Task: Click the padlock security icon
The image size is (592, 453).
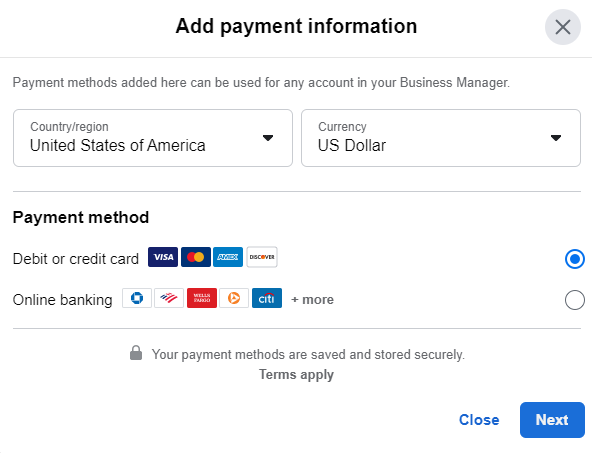Action: 136,353
